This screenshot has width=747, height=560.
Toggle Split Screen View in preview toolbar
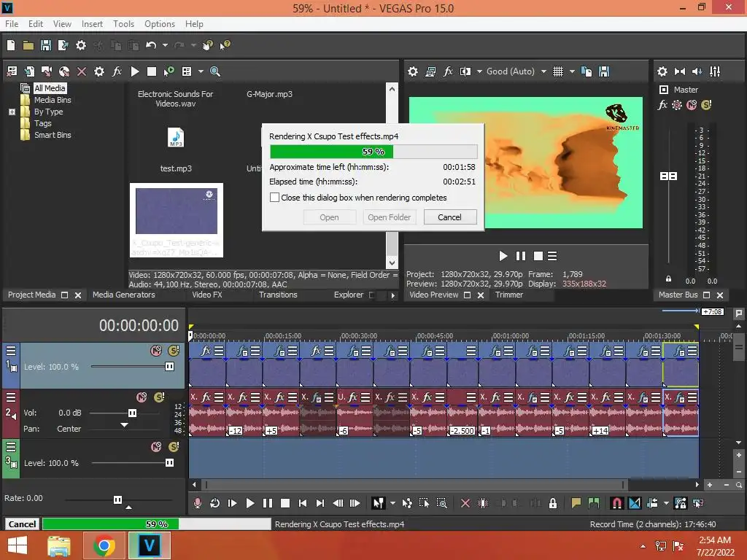tap(465, 71)
